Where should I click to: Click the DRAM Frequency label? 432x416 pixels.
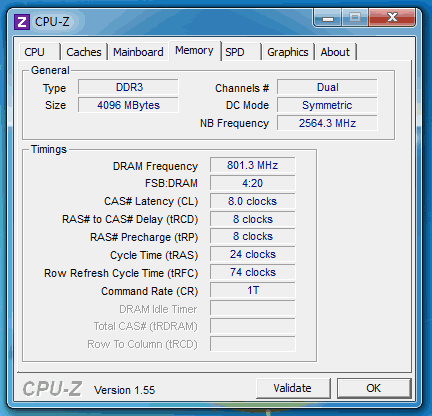tap(155, 166)
